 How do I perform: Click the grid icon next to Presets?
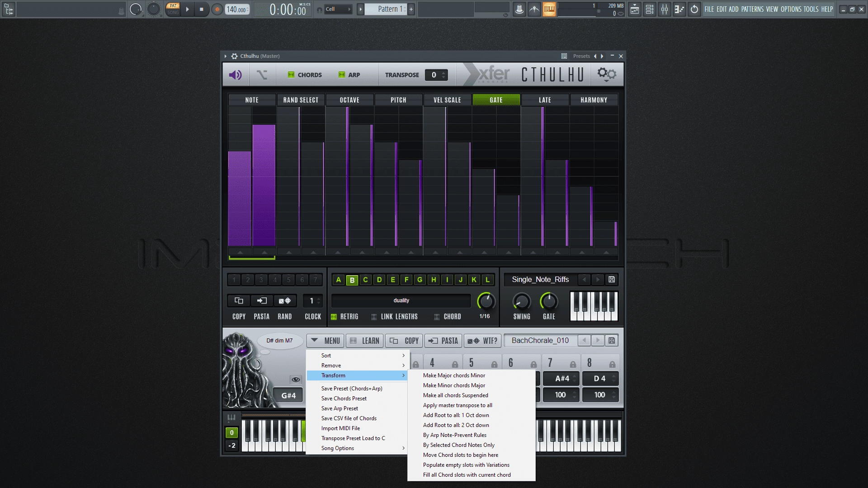tap(564, 56)
